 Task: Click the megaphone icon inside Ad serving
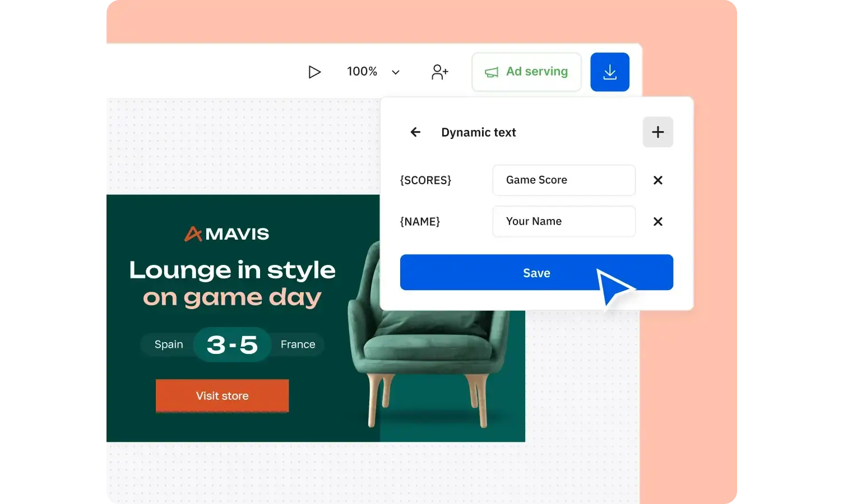491,72
